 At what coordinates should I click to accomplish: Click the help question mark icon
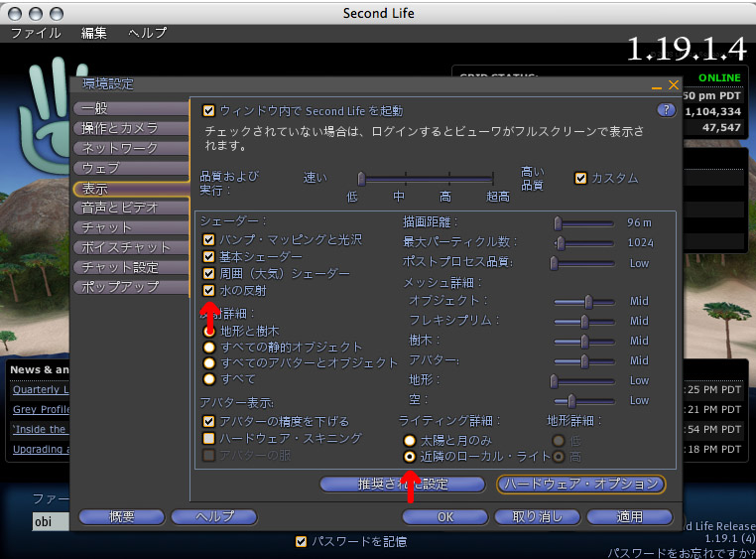[x=666, y=110]
